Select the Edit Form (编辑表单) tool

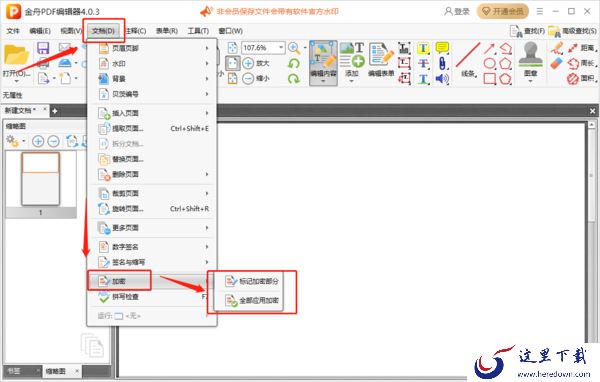click(x=381, y=60)
